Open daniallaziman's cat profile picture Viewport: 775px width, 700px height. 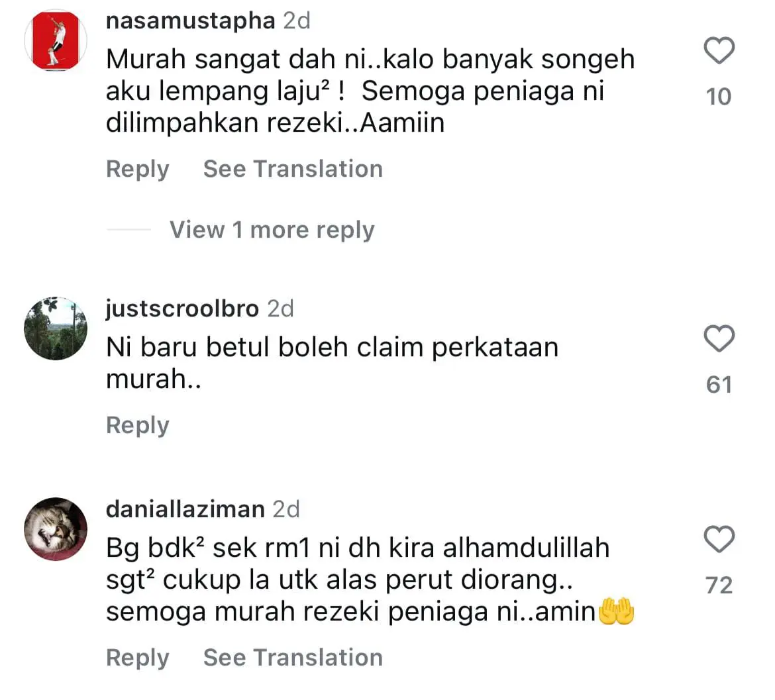pyautogui.click(x=56, y=529)
